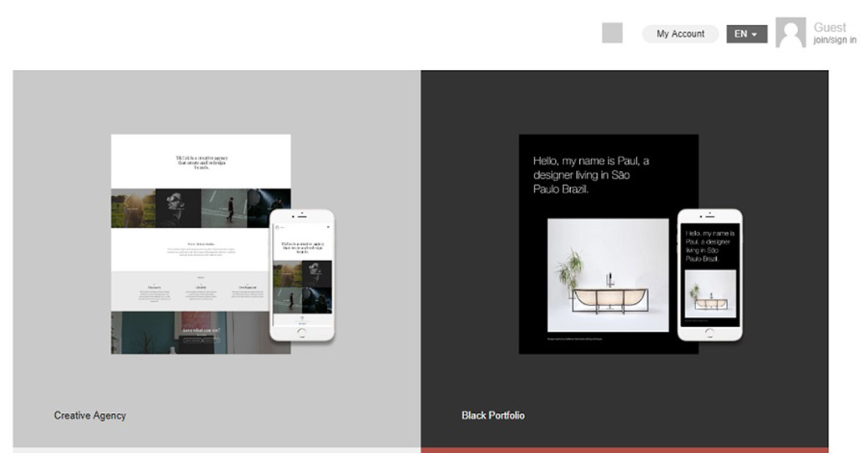The width and height of the screenshot is (868, 453).
Task: Click the red bar below Black Portfolio
Action: coord(624,450)
